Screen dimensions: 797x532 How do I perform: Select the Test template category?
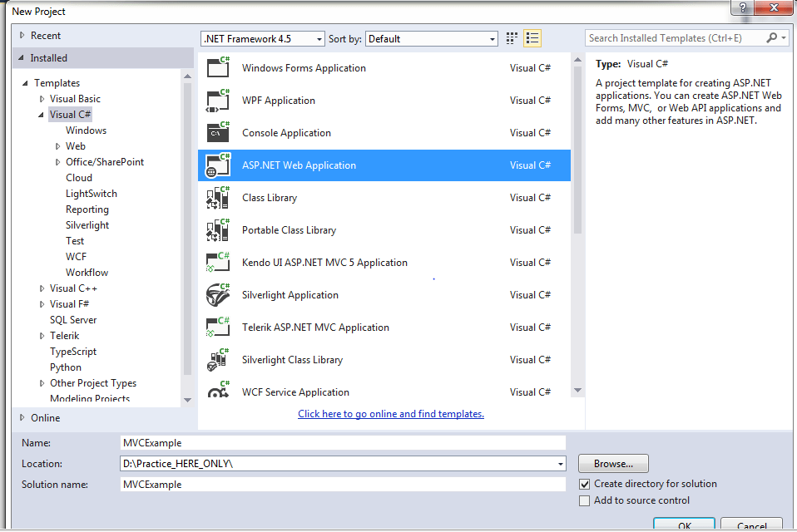(75, 240)
